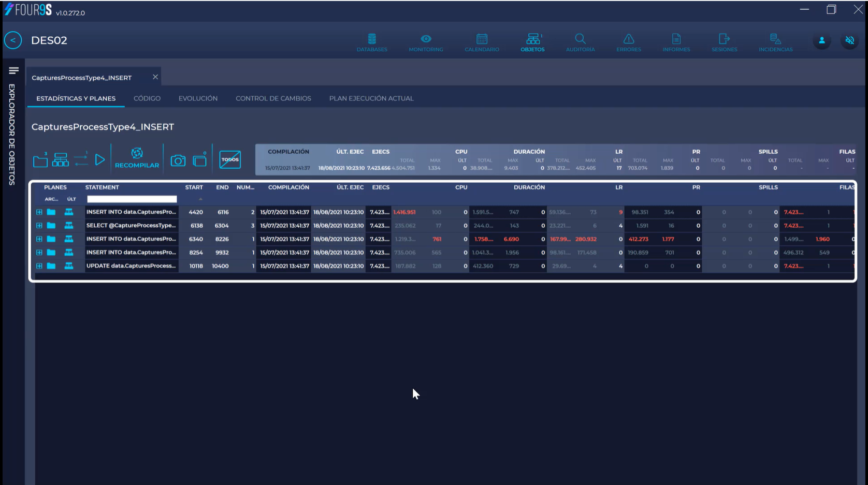
Task: Expand the UPDATE data.CapturesProcess row
Action: [x=39, y=266]
